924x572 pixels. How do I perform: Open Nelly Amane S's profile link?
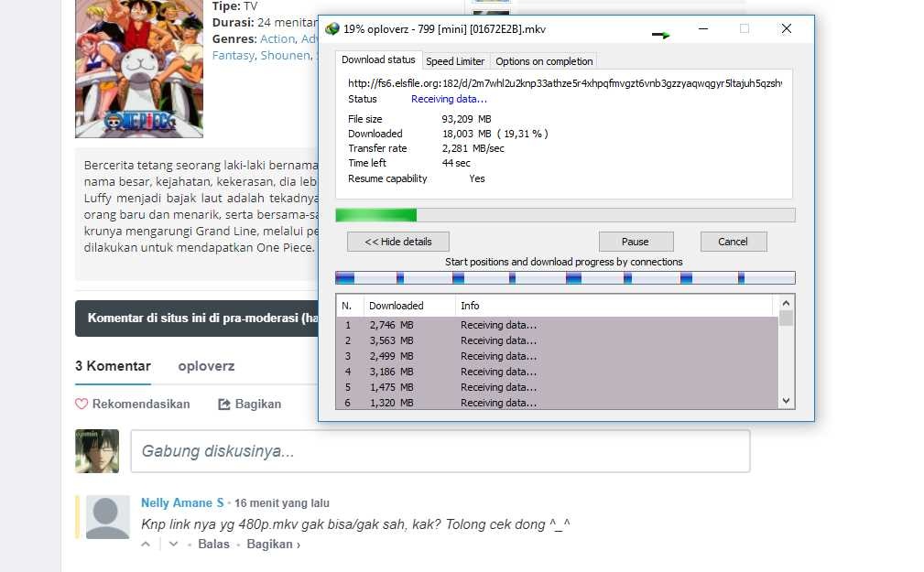point(182,502)
